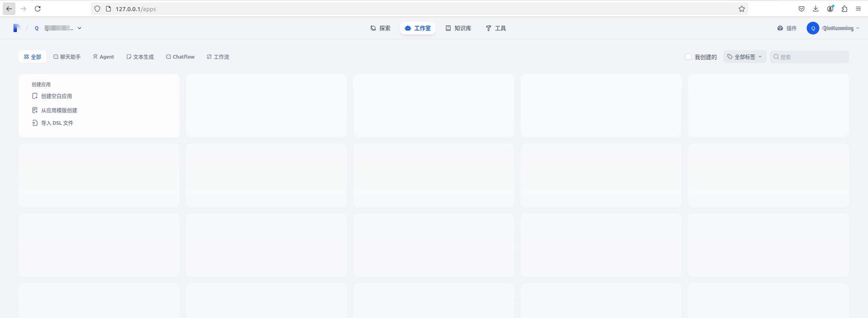Image resolution: width=868 pixels, height=318 pixels.
Task: Filter apps by 全部 category
Action: click(x=32, y=57)
